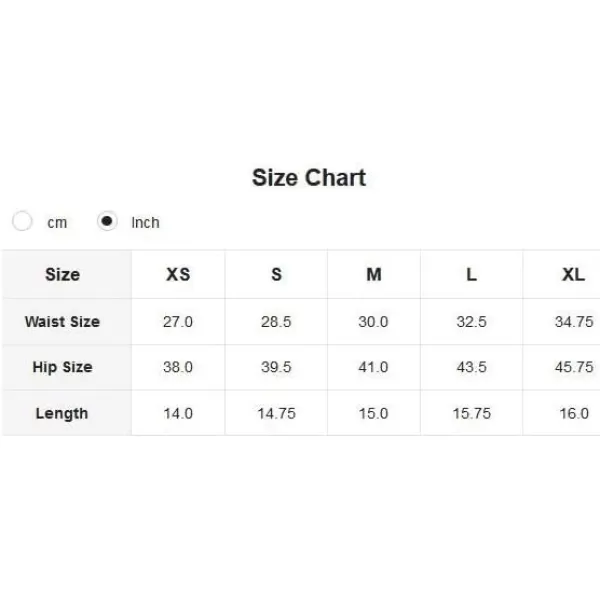Click the XS column header
This screenshot has height=600, width=600.
click(178, 274)
